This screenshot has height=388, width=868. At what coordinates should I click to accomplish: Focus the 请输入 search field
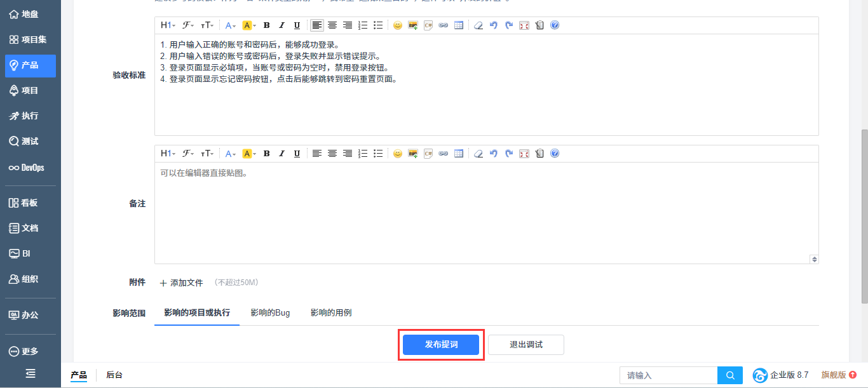click(x=668, y=375)
